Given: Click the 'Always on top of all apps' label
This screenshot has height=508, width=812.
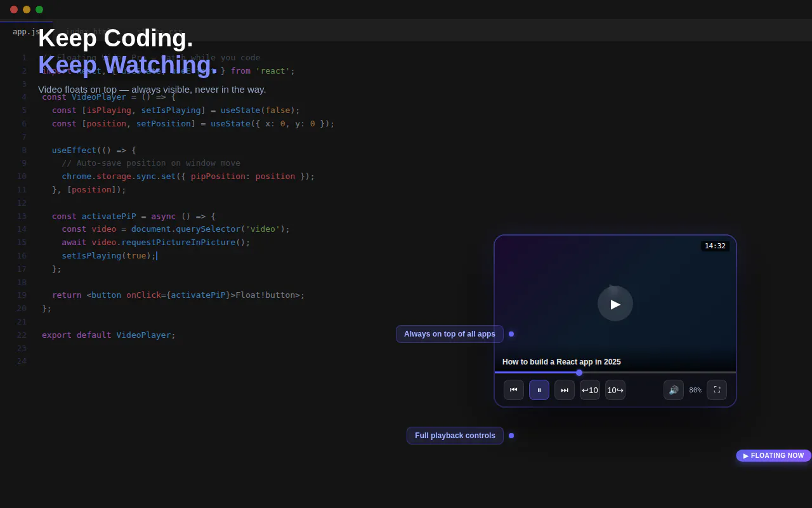Looking at the screenshot, I should pyautogui.click(x=450, y=334).
